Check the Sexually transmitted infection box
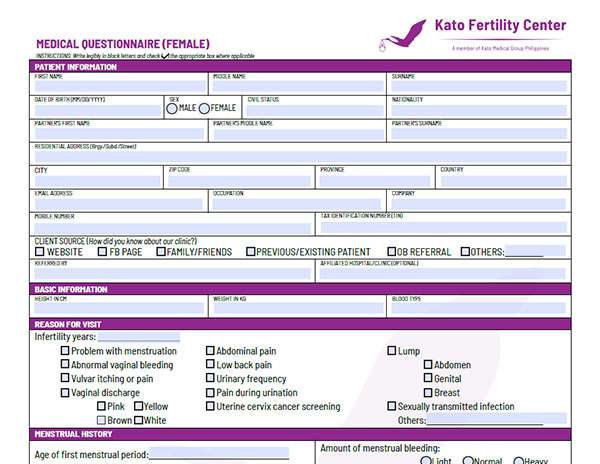 pos(392,407)
